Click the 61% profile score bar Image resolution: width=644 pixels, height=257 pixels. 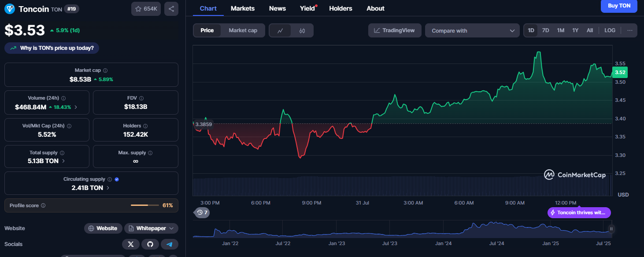145,205
